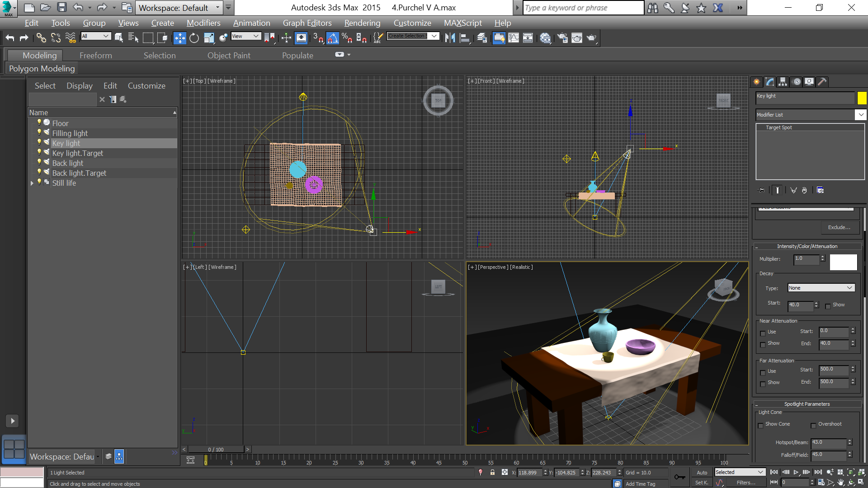The image size is (868, 488).
Task: Switch to the Freeform ribbon tab
Action: click(95, 56)
